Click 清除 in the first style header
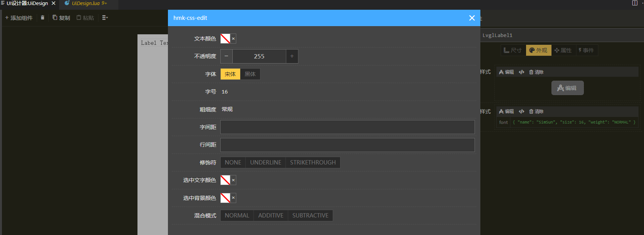 536,72
